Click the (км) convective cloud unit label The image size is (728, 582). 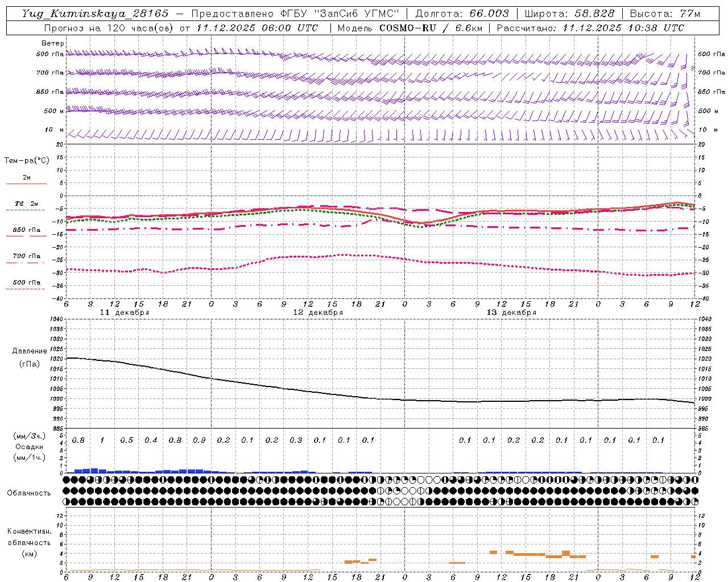pyautogui.click(x=29, y=554)
